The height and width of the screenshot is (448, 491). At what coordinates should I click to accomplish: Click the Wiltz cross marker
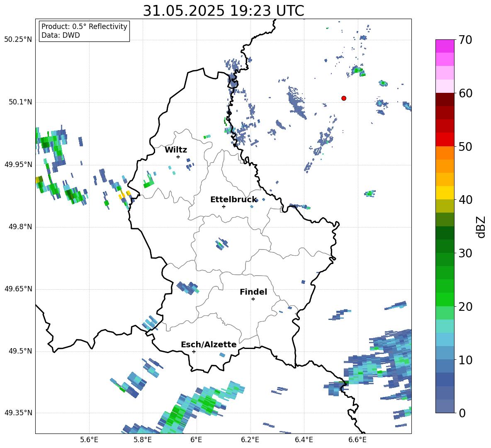tap(178, 157)
